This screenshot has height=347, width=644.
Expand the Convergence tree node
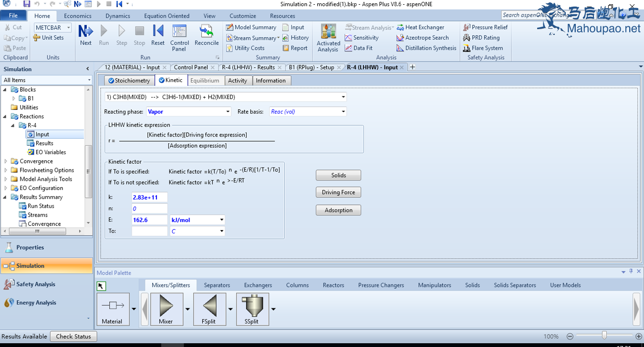[6, 161]
